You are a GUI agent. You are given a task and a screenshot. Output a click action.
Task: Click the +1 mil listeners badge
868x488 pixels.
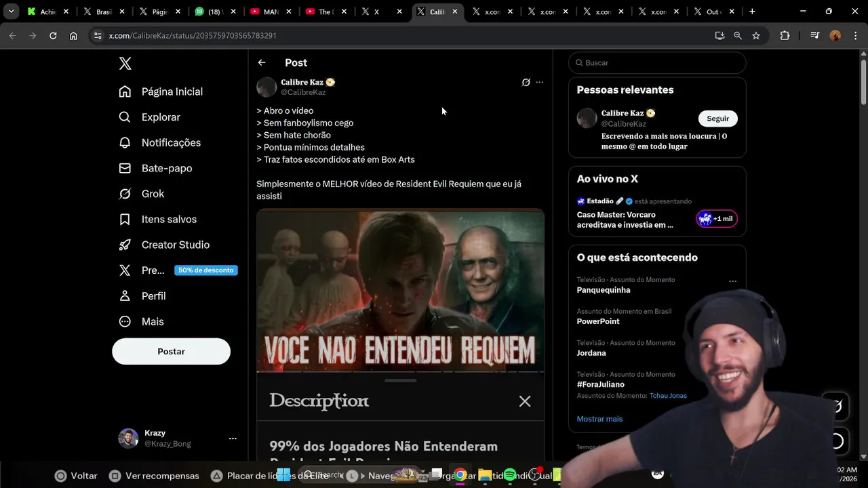click(x=716, y=219)
